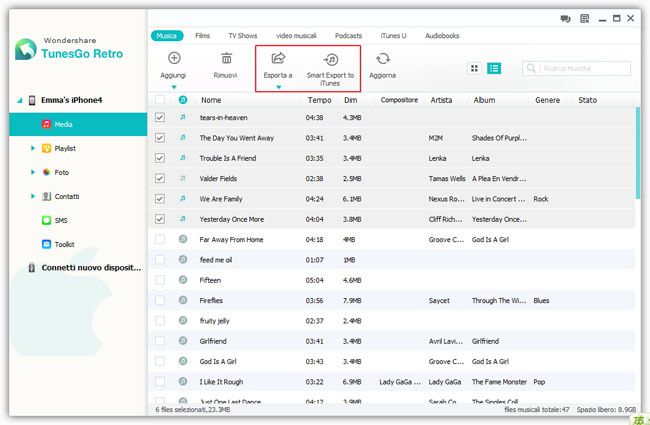This screenshot has height=425, width=650.
Task: Click the Media music icon in sidebar
Action: point(46,124)
